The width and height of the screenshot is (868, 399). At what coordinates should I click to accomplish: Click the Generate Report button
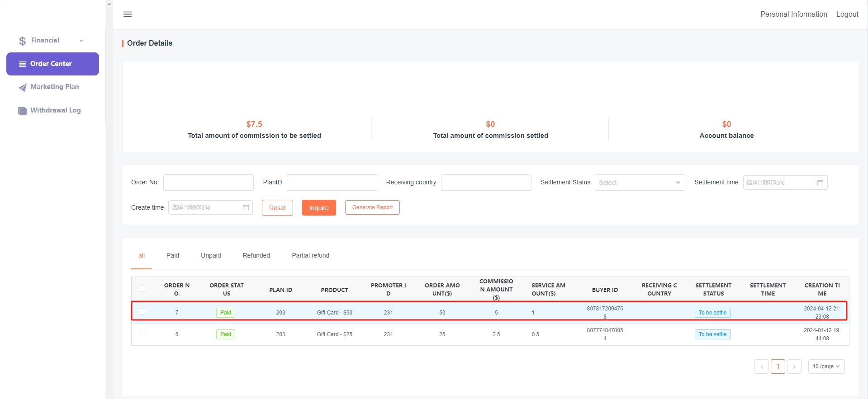pos(372,207)
